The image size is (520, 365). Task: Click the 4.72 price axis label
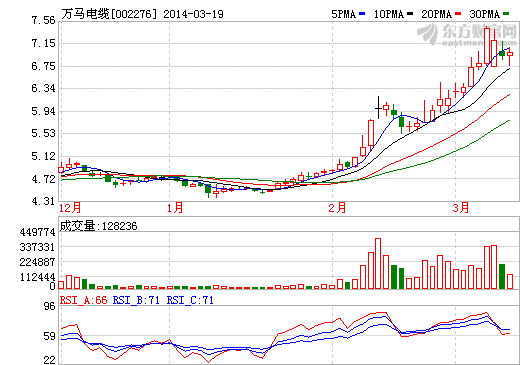point(43,179)
